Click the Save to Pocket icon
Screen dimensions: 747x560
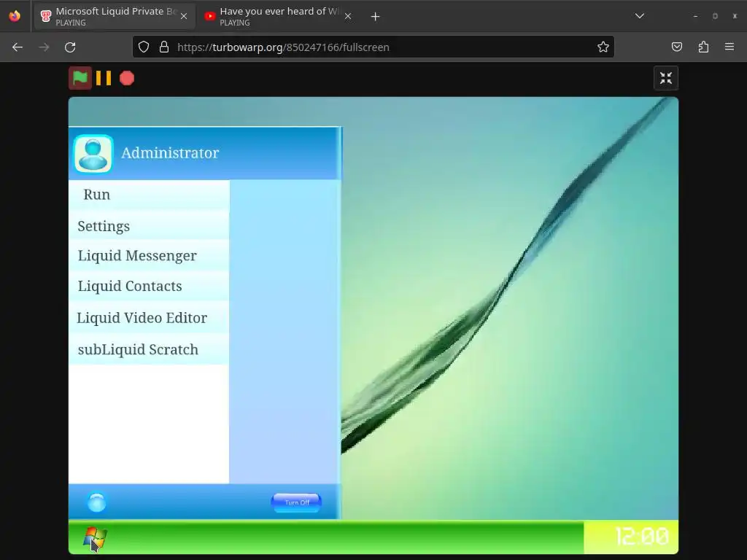677,47
